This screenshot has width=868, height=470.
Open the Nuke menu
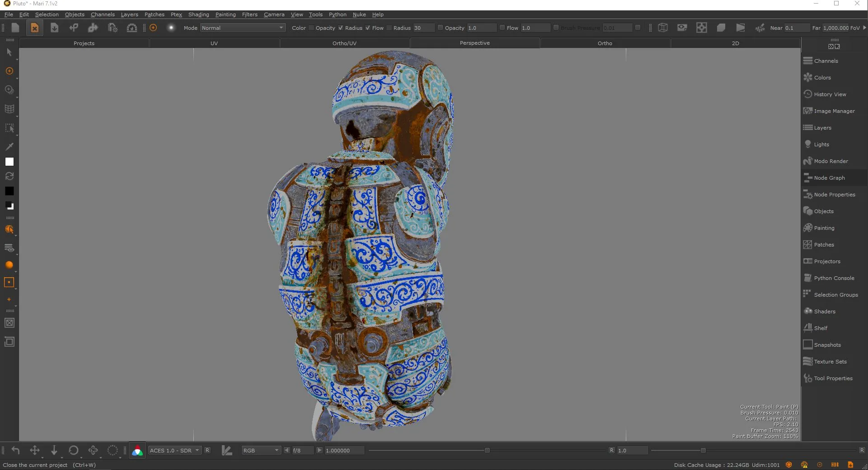[x=359, y=14]
